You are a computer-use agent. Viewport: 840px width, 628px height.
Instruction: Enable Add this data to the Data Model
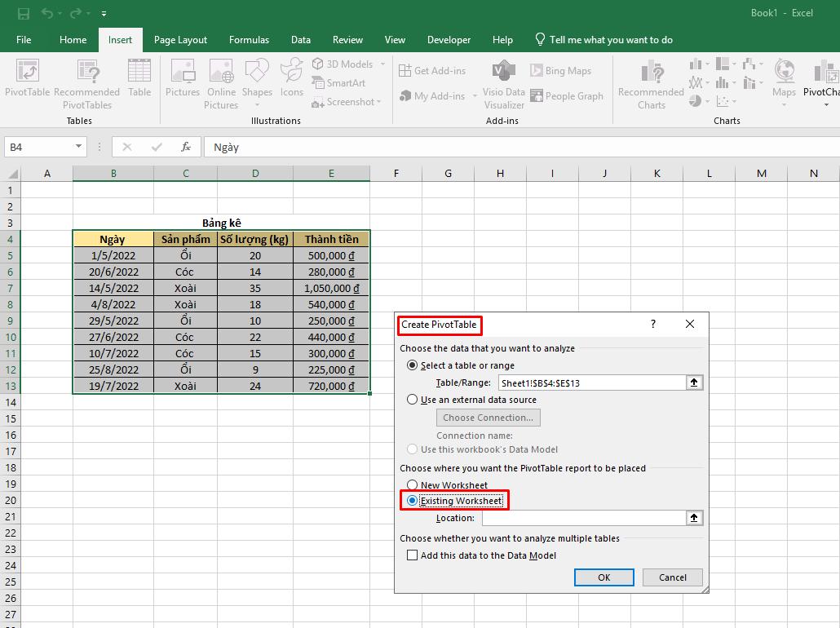click(413, 555)
